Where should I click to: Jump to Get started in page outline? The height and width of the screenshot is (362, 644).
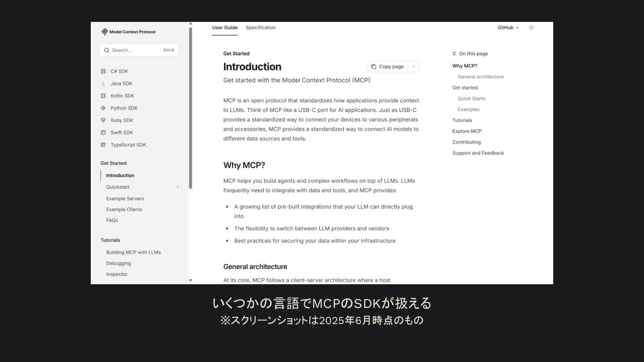click(465, 88)
